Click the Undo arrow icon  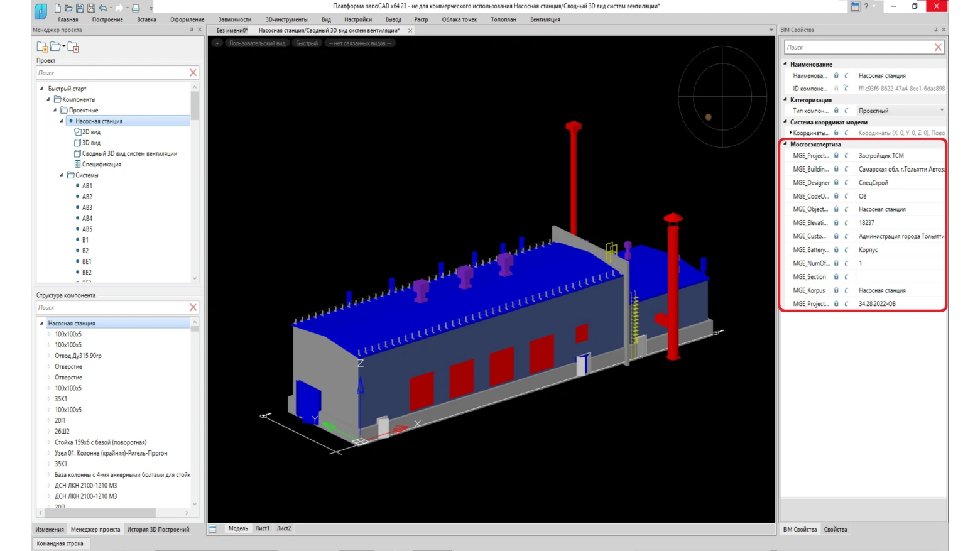tap(103, 8)
